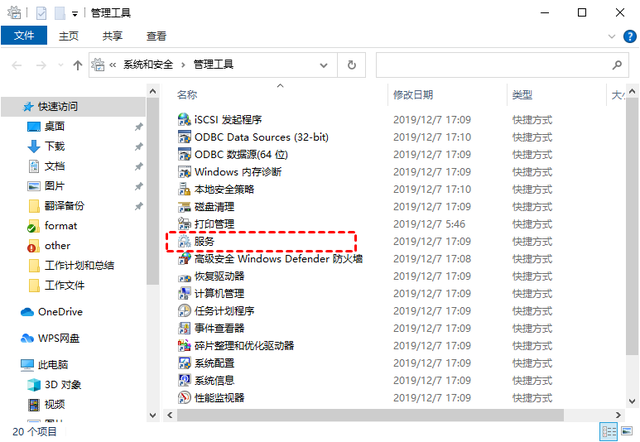Open the 文件 menu
This screenshot has width=640, height=442.
pos(24,36)
